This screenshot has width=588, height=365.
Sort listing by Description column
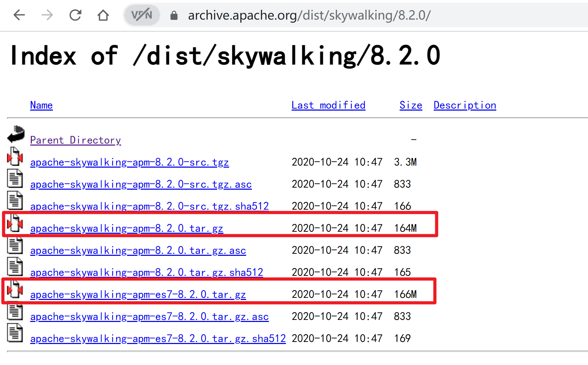[x=465, y=105]
